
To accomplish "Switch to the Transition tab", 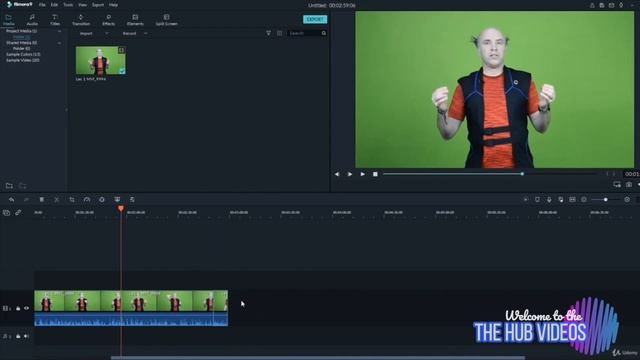I will pos(81,20).
